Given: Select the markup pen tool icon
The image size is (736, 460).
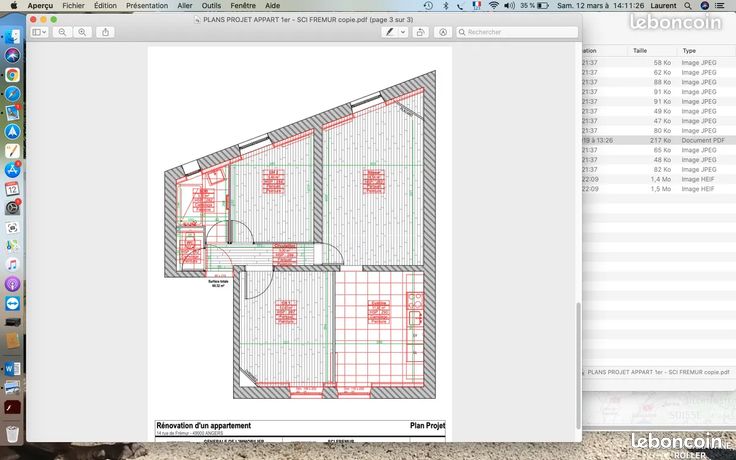Looking at the screenshot, I should coord(389,32).
